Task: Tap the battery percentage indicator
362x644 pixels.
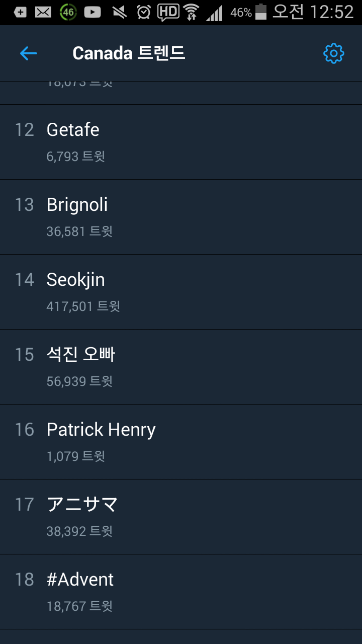Action: [x=242, y=14]
